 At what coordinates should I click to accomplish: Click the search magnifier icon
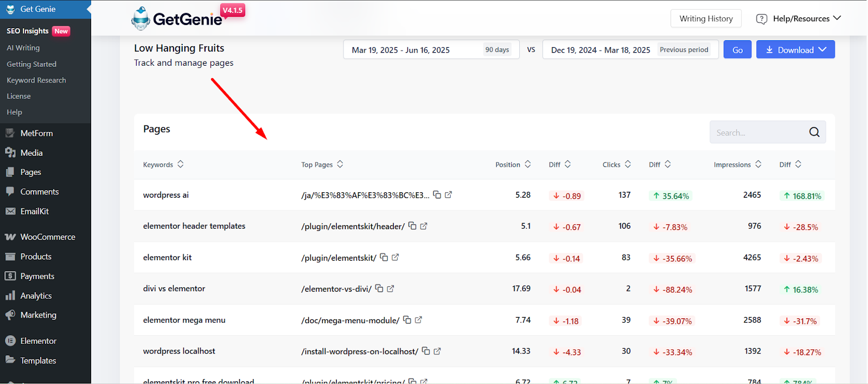click(814, 132)
